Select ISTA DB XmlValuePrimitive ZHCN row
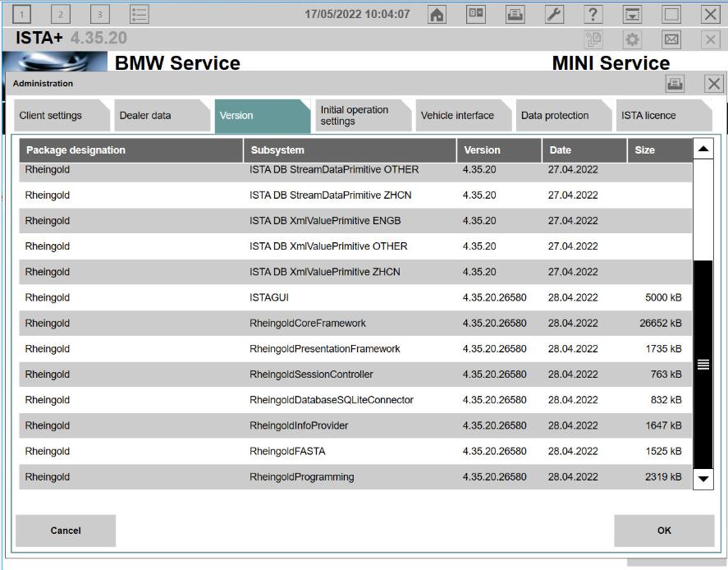 tap(355, 272)
